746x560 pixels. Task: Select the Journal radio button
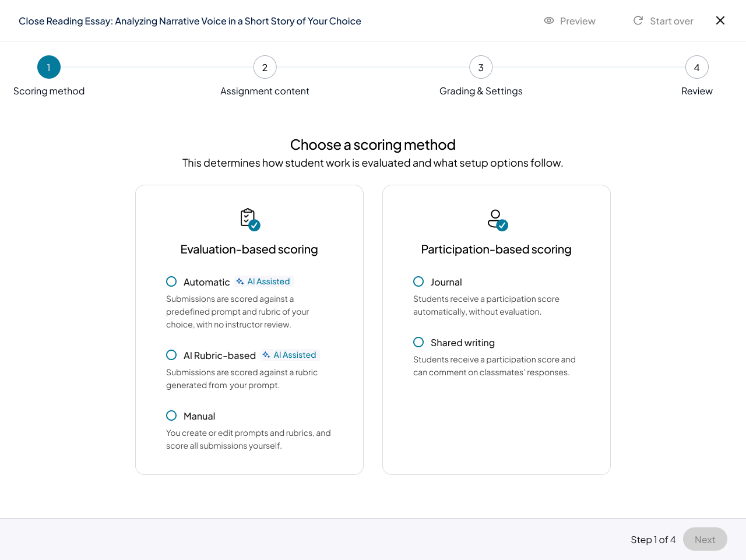pyautogui.click(x=418, y=281)
